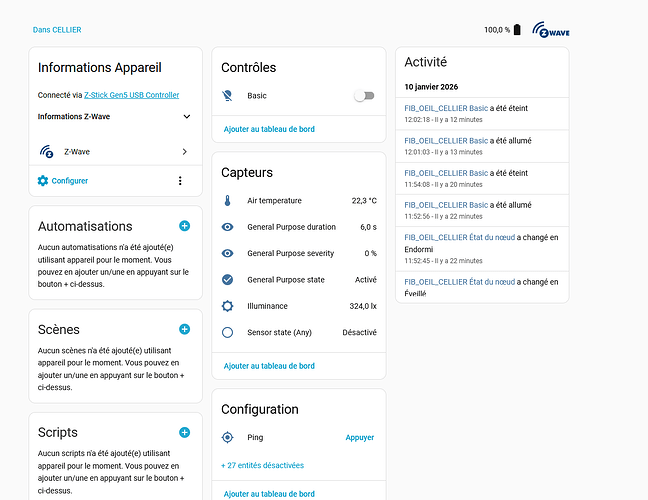Viewport: 648px width, 500px height.
Task: Open the Z-Wave integration row chevron
Action: (x=185, y=152)
